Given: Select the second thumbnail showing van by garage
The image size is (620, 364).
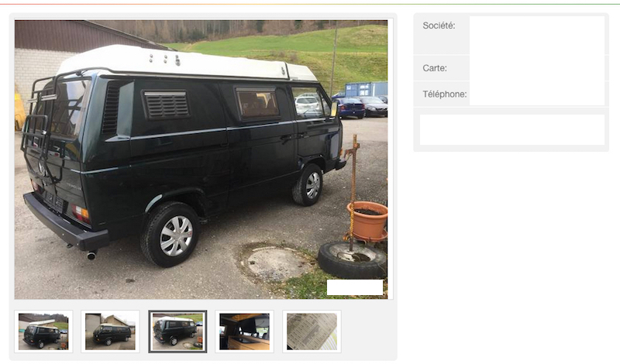Looking at the screenshot, I should (110, 331).
